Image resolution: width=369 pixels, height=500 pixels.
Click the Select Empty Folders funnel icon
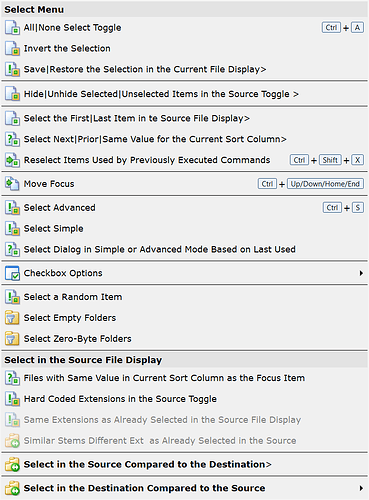(x=12, y=318)
